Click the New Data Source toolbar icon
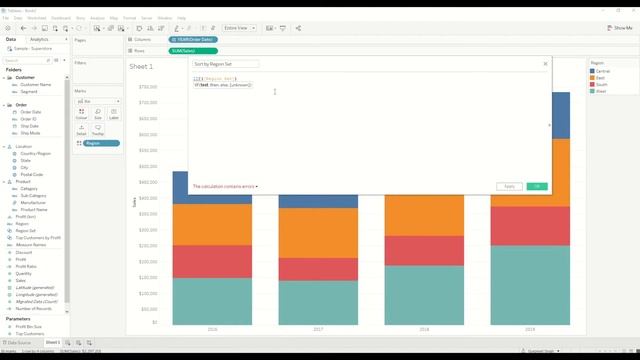 tap(55, 28)
